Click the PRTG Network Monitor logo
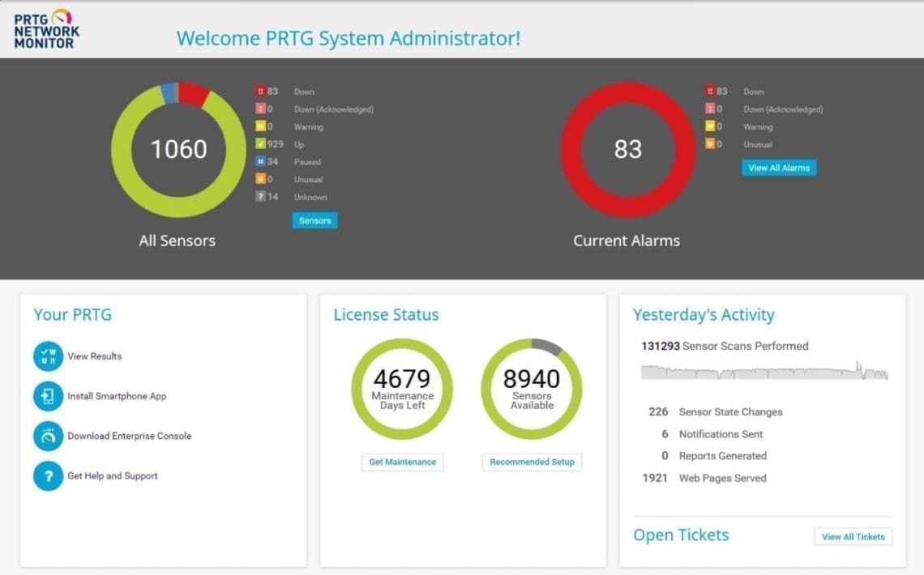The image size is (924, 575). point(45,30)
